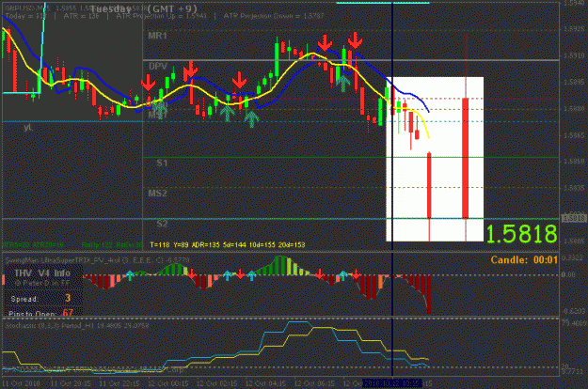Click the ATR Projection Up header text
The width and height of the screenshot is (588, 389).
pos(161,16)
